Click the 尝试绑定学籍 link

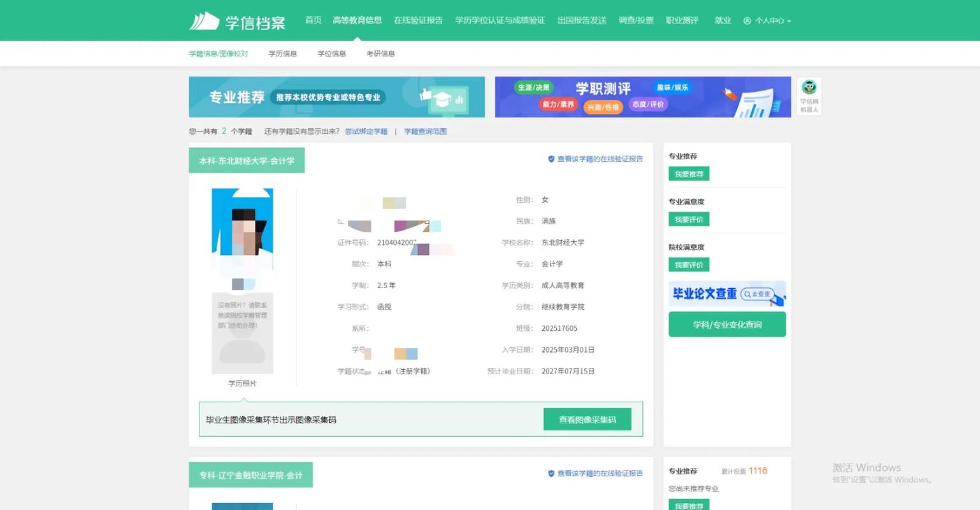[x=366, y=131]
